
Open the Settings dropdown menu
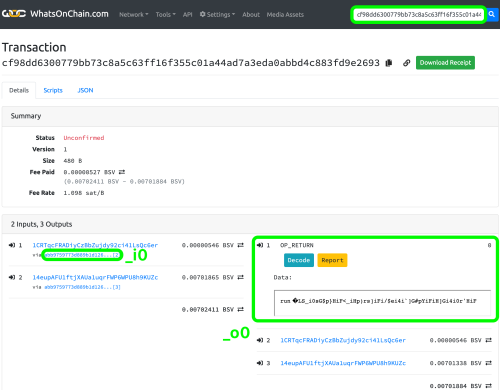[217, 15]
